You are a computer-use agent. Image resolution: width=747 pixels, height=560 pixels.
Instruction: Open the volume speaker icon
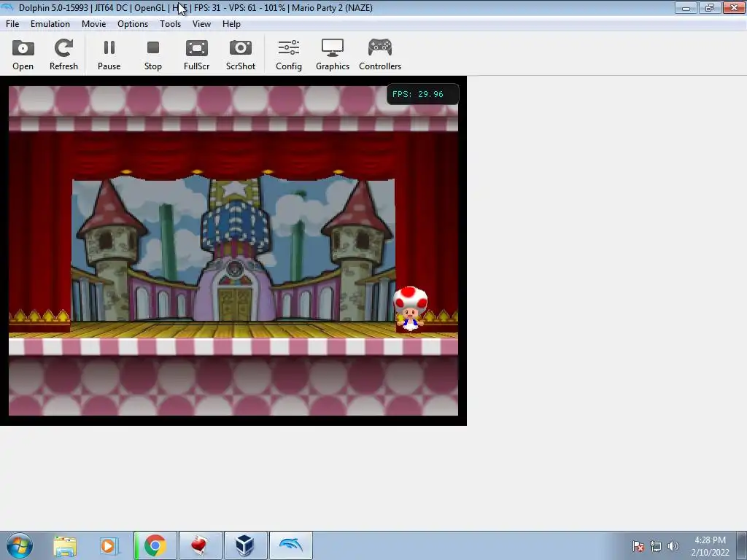(673, 546)
